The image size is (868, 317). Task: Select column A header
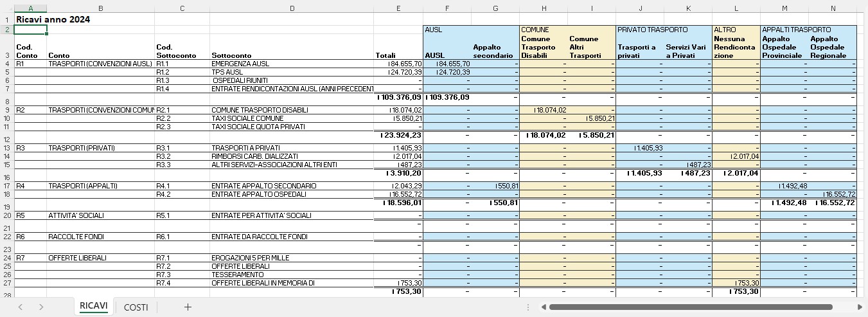[x=30, y=8]
